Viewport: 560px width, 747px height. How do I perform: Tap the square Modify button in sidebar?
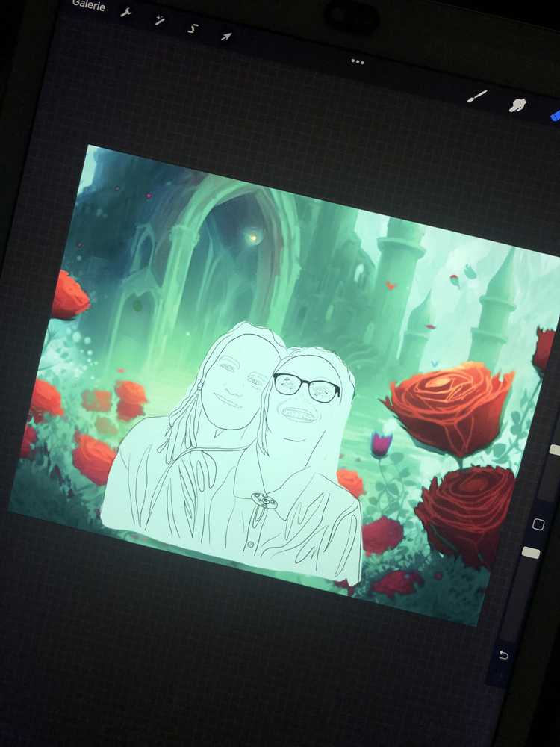538,524
